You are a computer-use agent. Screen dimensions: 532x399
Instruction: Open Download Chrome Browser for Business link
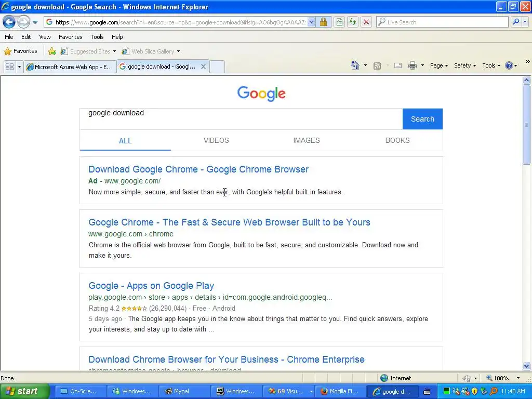coord(227,360)
